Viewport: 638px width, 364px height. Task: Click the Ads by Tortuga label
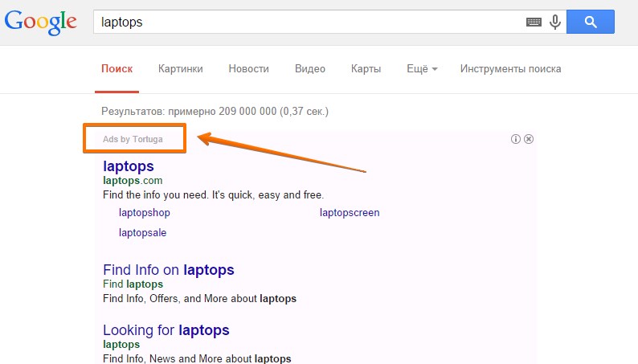(133, 139)
